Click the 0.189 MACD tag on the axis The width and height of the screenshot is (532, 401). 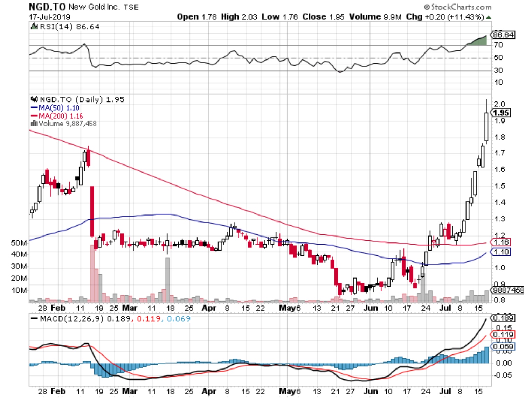coord(503,318)
